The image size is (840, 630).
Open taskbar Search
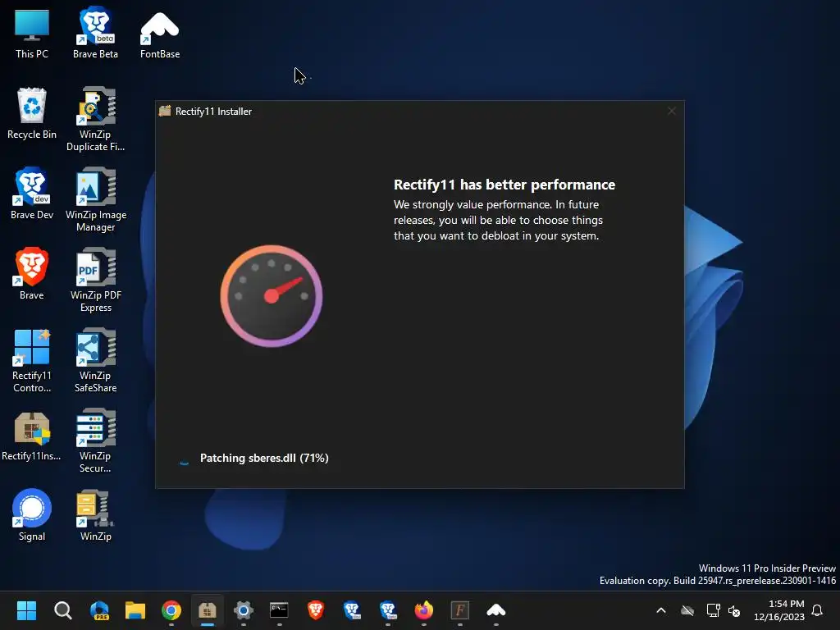click(x=62, y=610)
